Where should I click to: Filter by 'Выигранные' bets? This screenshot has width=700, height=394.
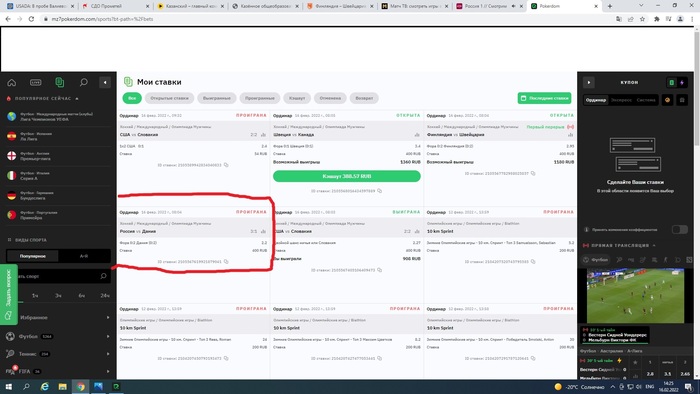click(x=217, y=98)
